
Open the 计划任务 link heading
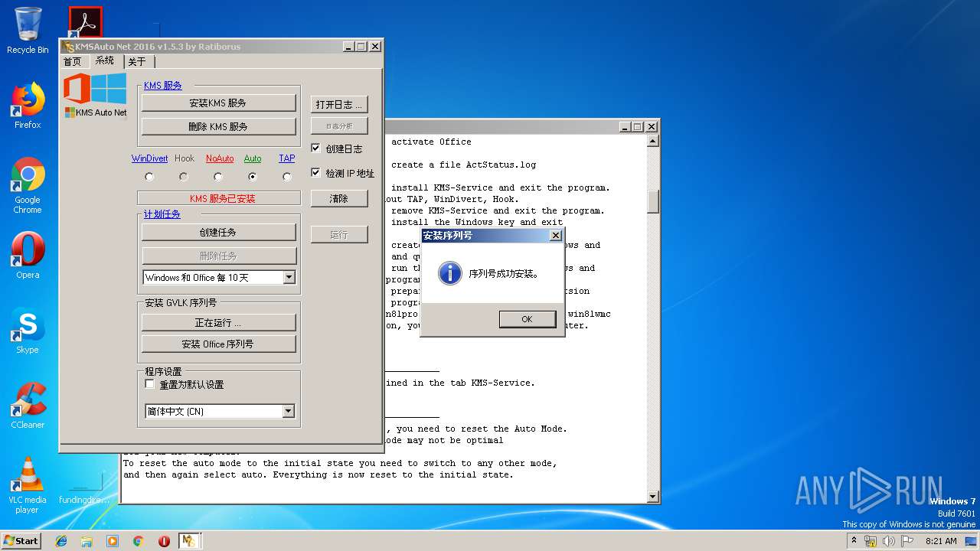click(162, 214)
